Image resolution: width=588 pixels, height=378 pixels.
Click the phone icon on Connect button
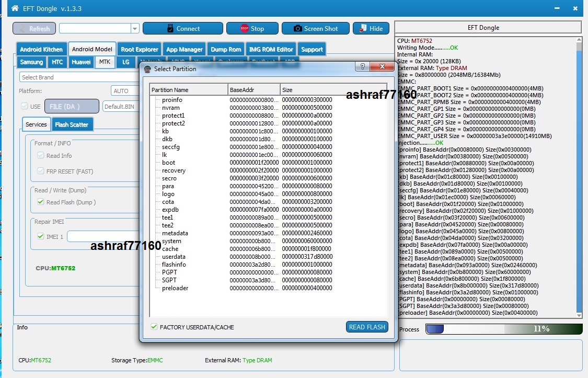170,28
